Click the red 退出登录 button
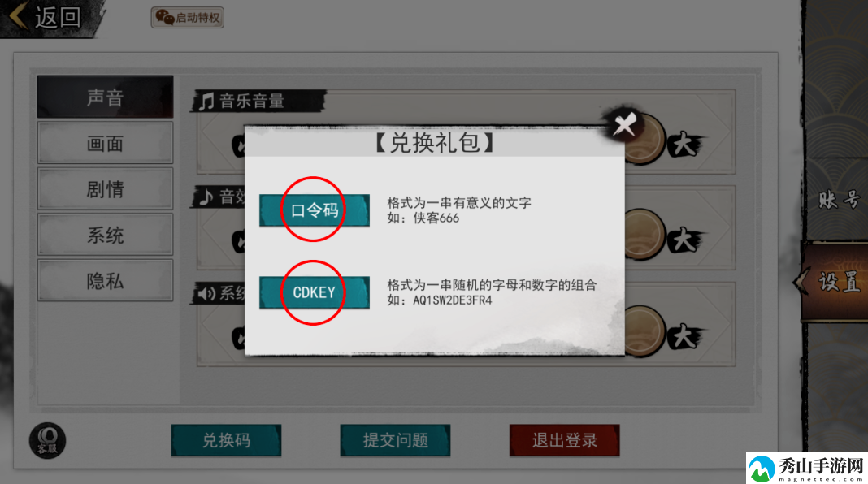Viewport: 868px width, 484px height. [x=565, y=440]
